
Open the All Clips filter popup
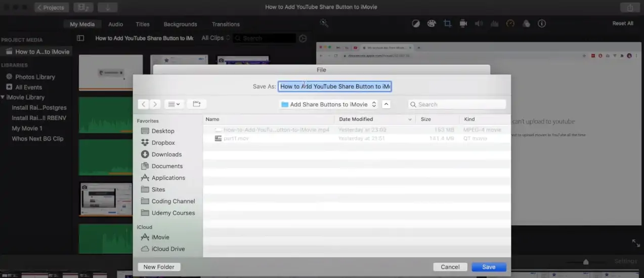pyautogui.click(x=216, y=38)
